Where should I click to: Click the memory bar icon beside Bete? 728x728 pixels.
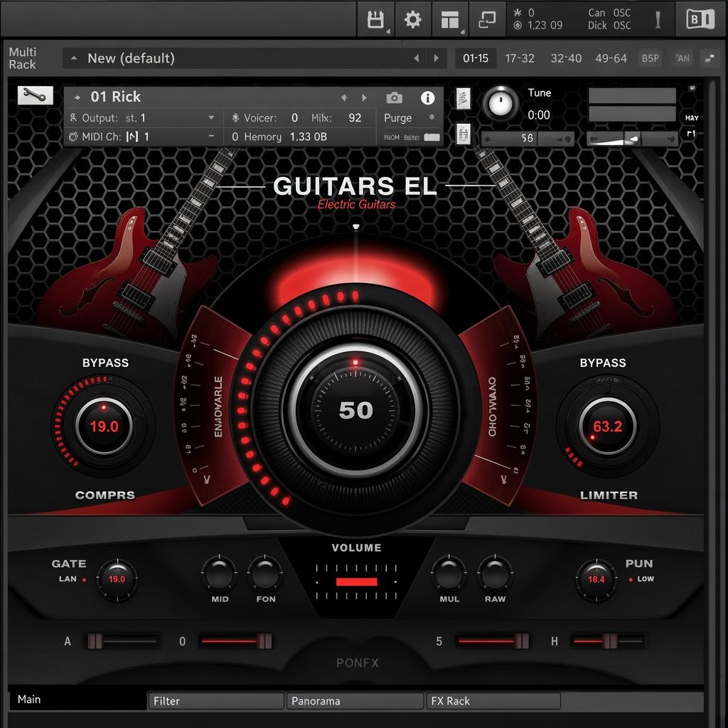coord(432,137)
